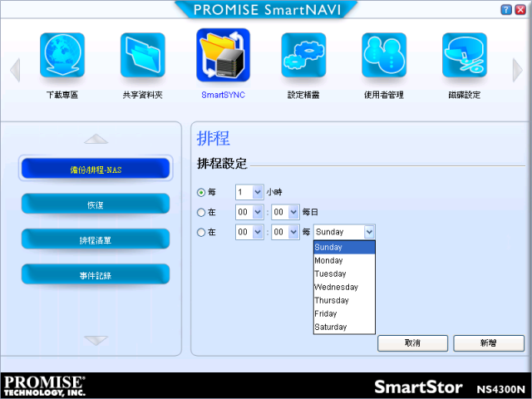The image size is (532, 399).
Task: Open the 使用者管理 users icon
Action: [x=384, y=55]
